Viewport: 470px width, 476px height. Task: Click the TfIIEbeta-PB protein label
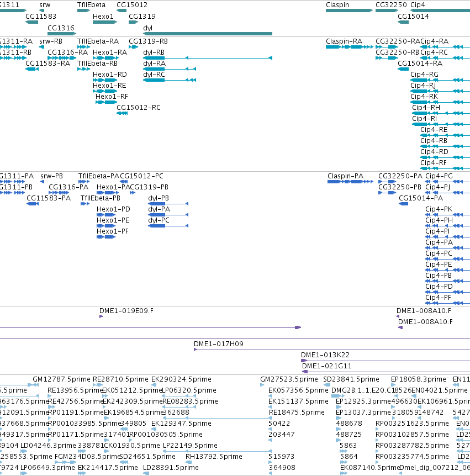[x=100, y=198]
